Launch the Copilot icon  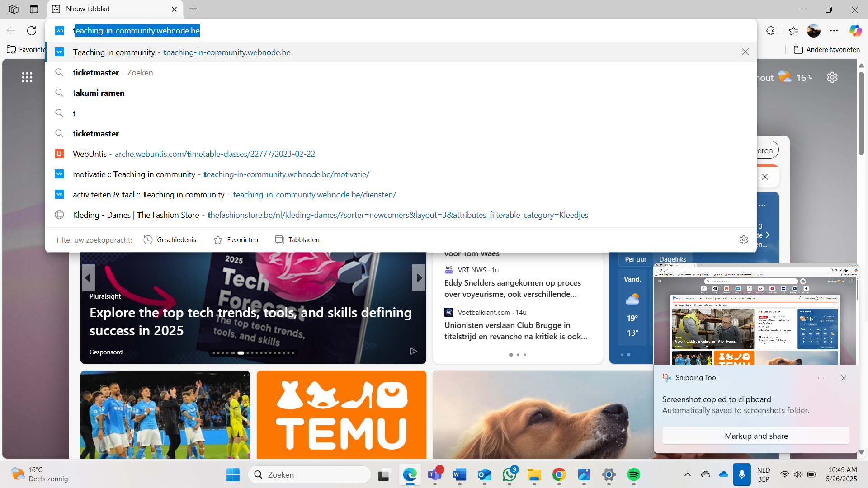[855, 31]
